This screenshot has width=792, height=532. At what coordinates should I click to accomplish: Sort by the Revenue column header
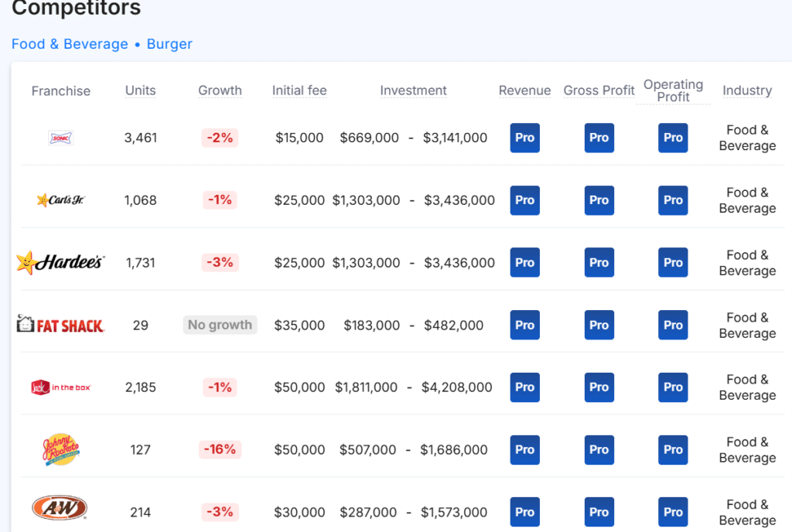click(525, 90)
